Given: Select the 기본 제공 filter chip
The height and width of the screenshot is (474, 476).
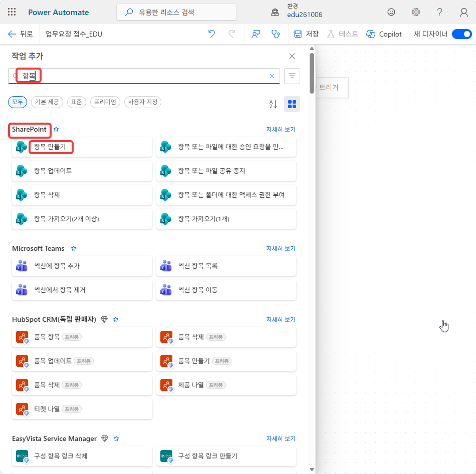Looking at the screenshot, I should click(47, 102).
